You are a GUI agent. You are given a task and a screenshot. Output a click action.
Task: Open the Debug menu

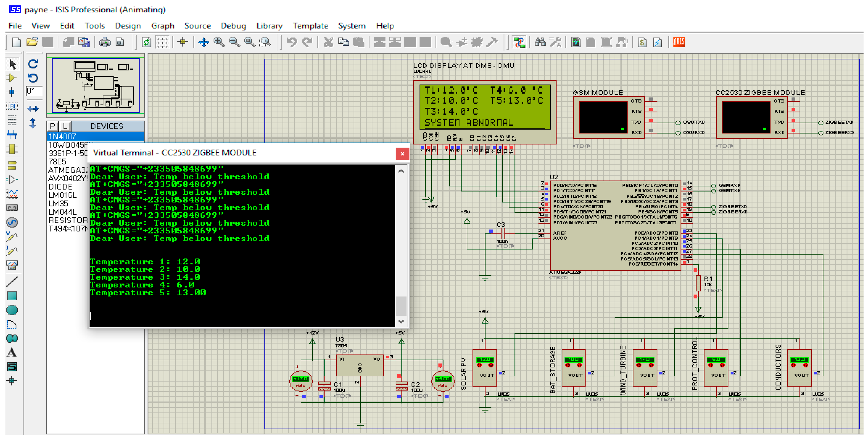(233, 26)
